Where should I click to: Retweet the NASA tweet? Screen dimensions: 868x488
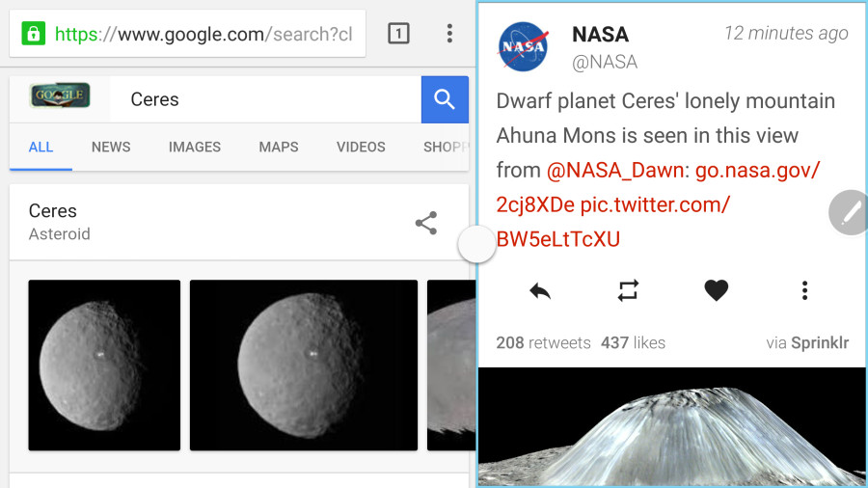628,290
